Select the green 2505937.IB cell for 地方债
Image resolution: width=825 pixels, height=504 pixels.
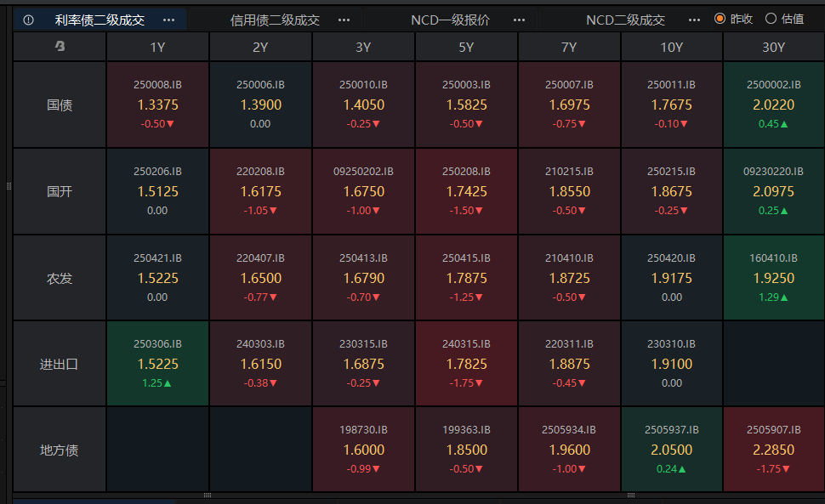(672, 450)
